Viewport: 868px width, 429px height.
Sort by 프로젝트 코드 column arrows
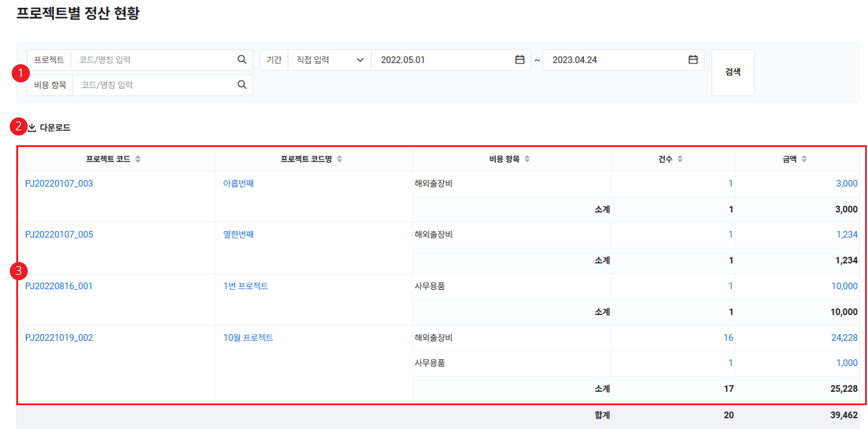pyautogui.click(x=138, y=159)
